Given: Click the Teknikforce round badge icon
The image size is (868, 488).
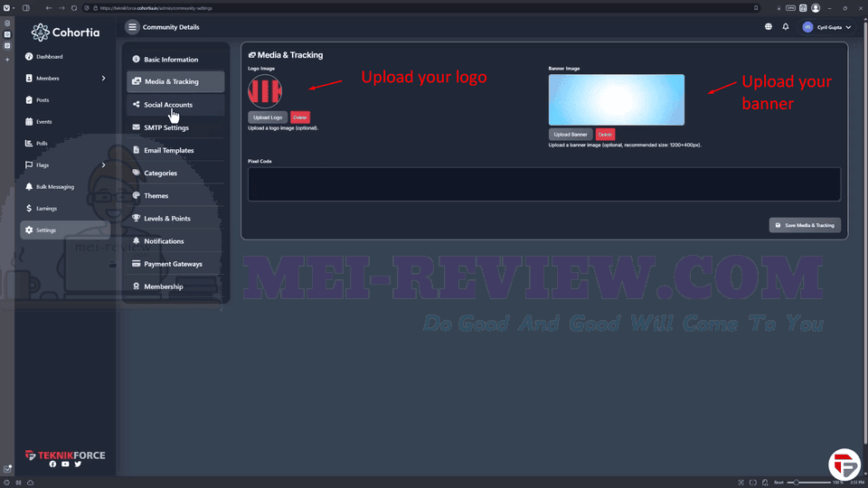Looking at the screenshot, I should click(x=844, y=465).
